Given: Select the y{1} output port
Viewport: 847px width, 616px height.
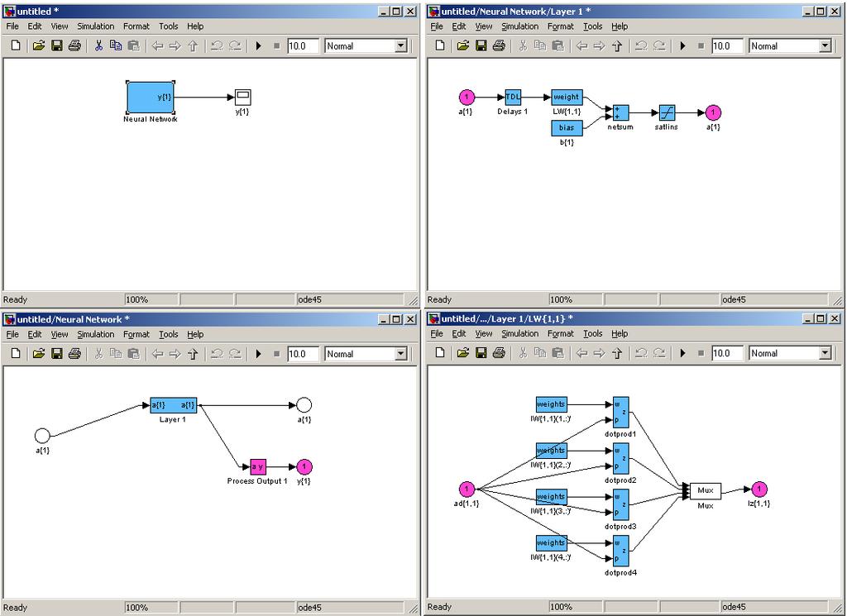Looking at the screenshot, I should point(304,466).
